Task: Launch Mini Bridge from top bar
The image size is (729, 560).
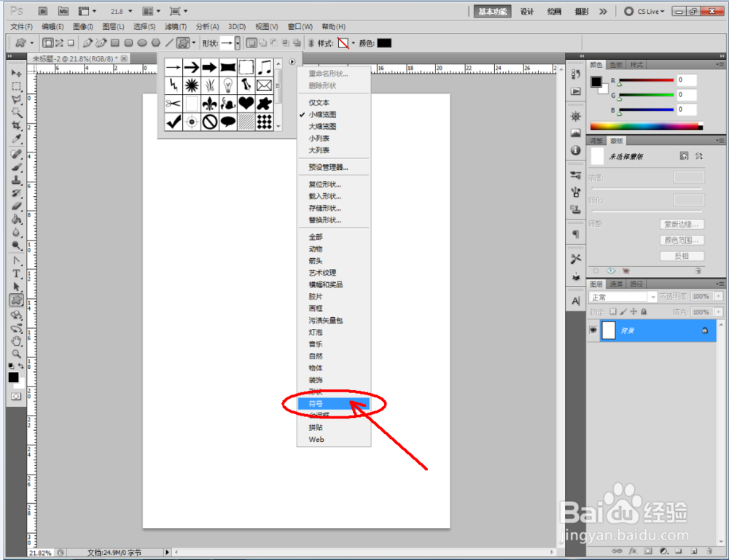Action: [63, 11]
